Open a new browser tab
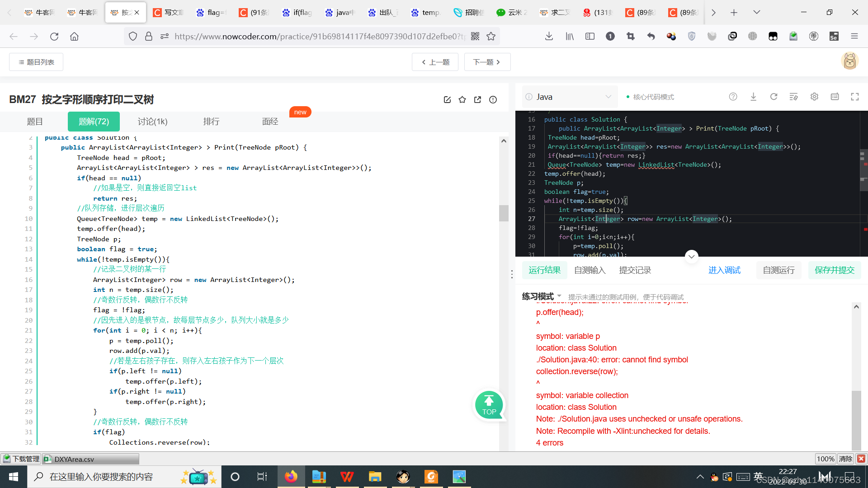This screenshot has width=868, height=488. click(734, 13)
